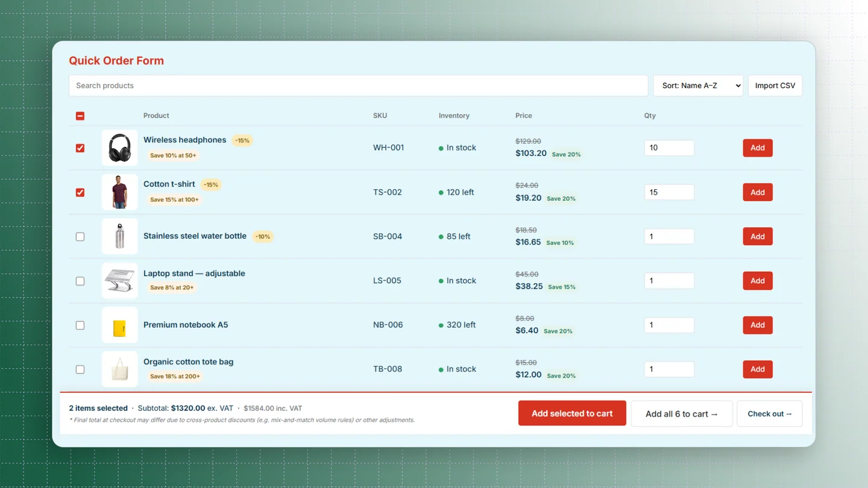Screen dimensions: 868x488
Task: Click the Price column header
Action: (524, 116)
